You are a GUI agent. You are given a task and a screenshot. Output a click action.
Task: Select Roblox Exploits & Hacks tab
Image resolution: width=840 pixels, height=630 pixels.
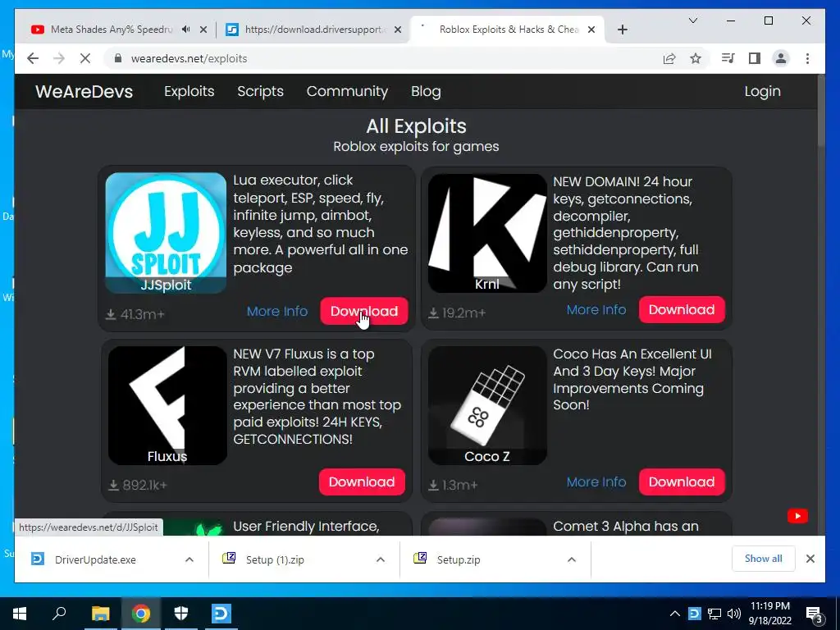(x=509, y=30)
